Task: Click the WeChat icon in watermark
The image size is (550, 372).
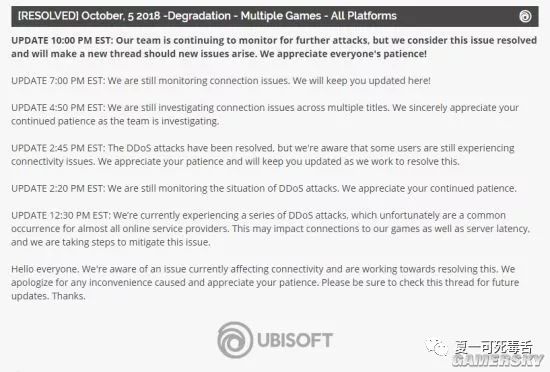Action: 436,347
